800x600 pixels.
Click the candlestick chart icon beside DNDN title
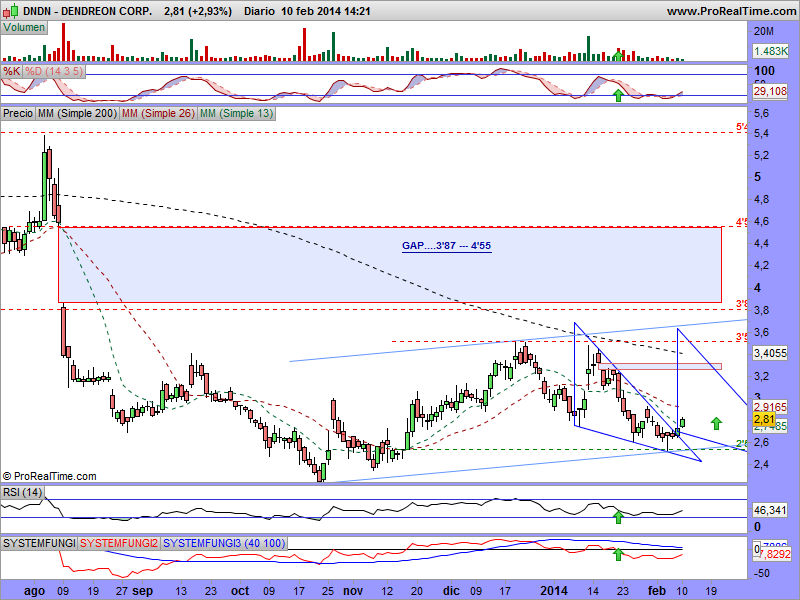pyautogui.click(x=11, y=11)
